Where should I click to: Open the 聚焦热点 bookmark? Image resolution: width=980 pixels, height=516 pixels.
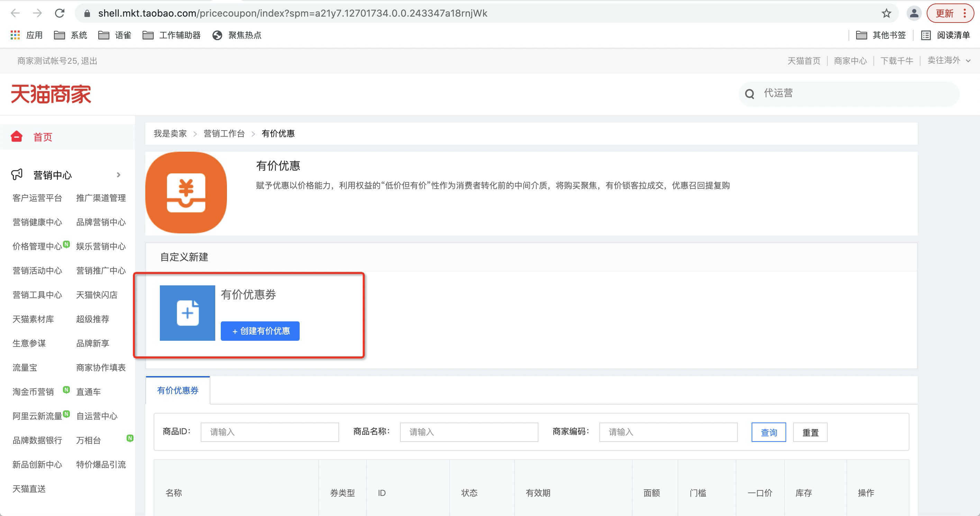pyautogui.click(x=237, y=35)
